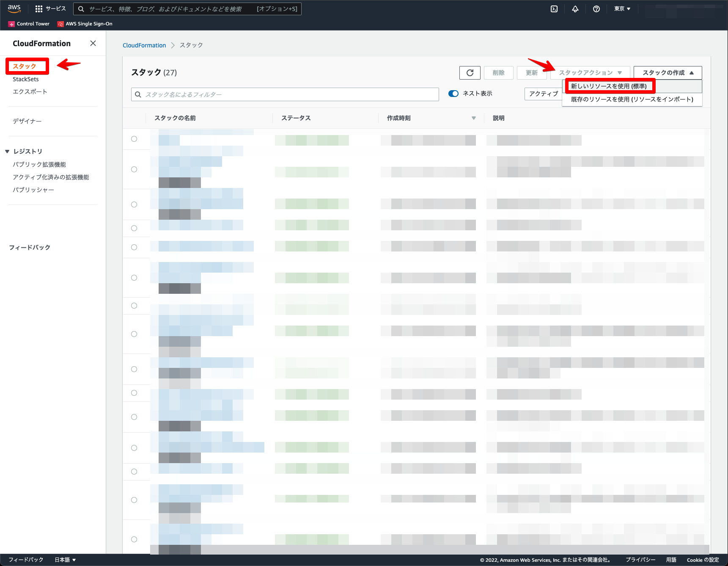
Task: Select the ninth stack radio button
Action: tap(134, 369)
